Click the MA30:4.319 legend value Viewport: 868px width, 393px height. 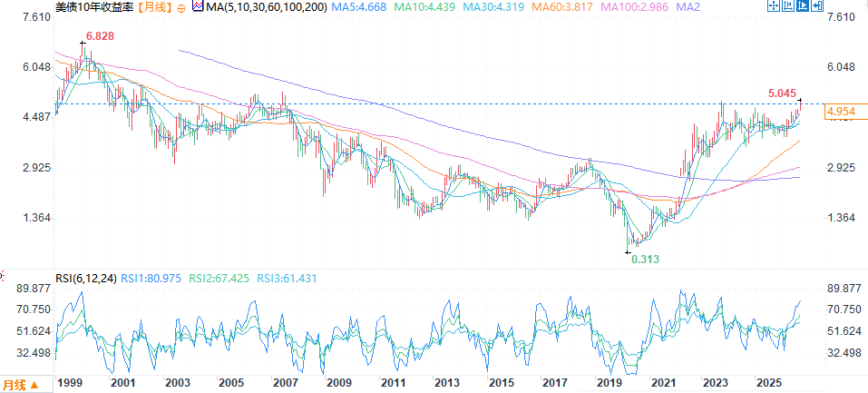pyautogui.click(x=493, y=7)
